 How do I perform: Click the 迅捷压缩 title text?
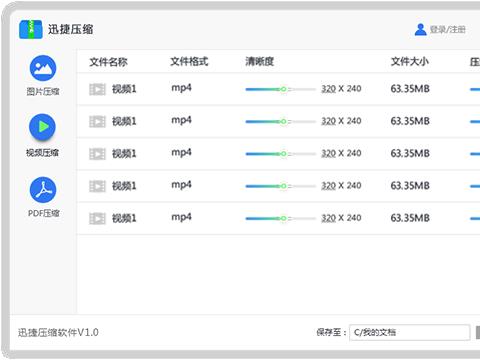(x=70, y=29)
